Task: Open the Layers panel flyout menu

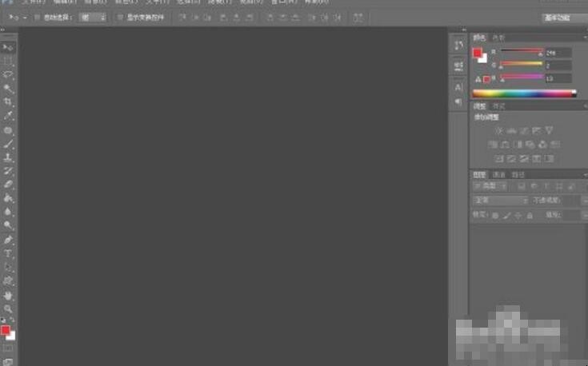Action: tap(585, 175)
